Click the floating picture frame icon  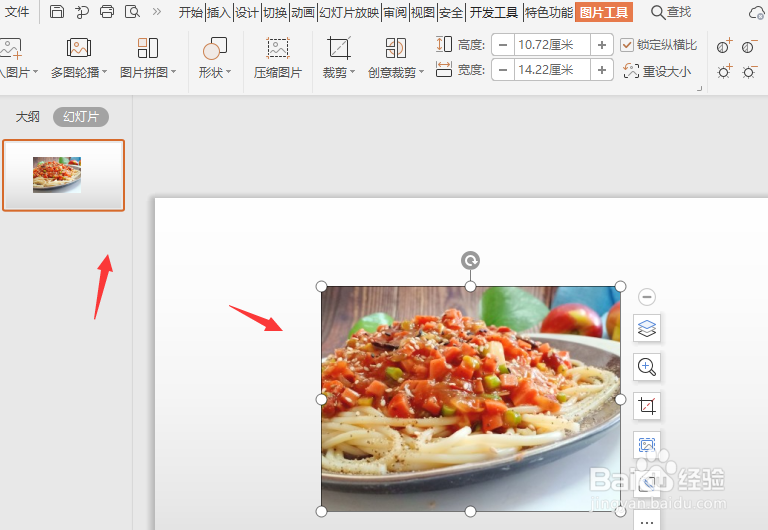pyautogui.click(x=647, y=445)
